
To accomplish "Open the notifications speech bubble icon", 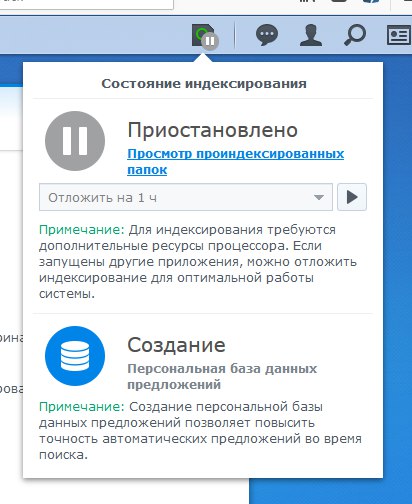I will click(x=267, y=35).
